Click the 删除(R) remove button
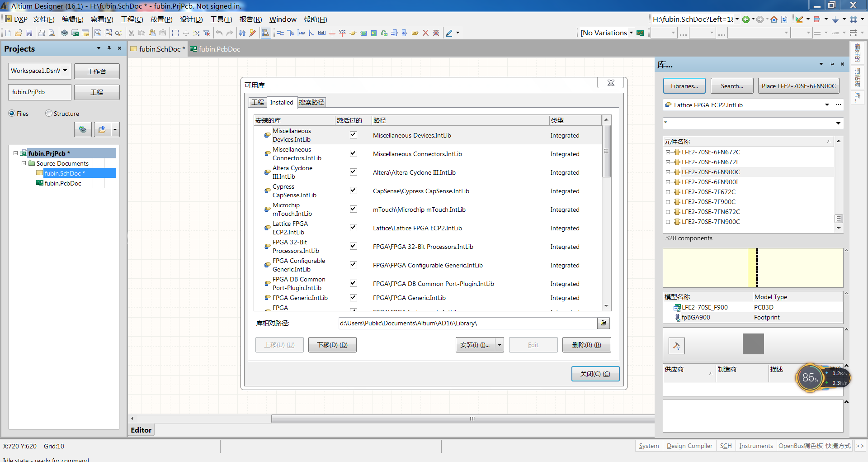 coord(587,345)
